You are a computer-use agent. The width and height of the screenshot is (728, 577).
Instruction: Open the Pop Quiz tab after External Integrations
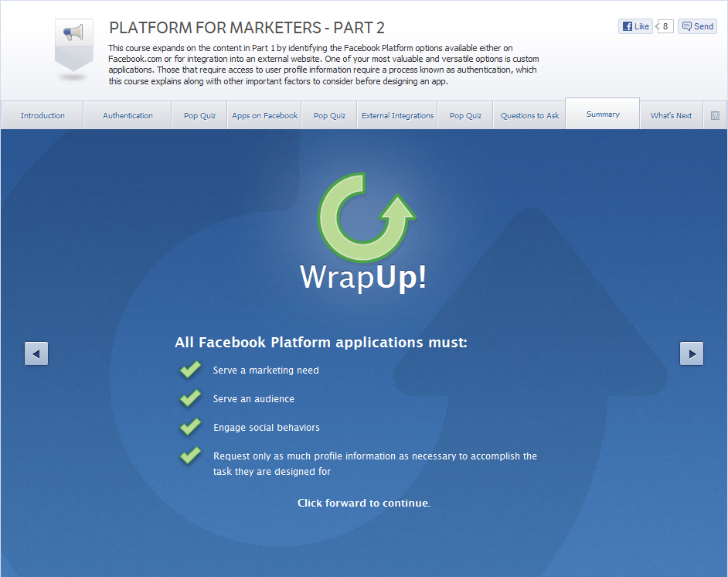coord(465,115)
